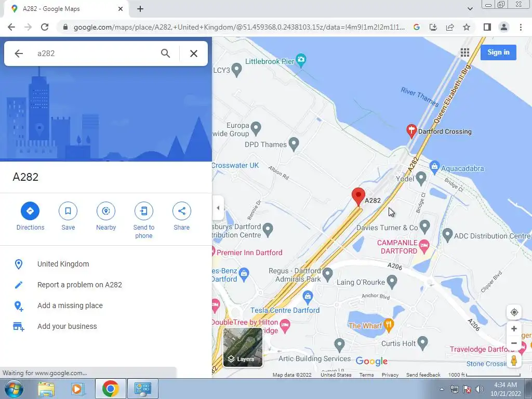Go back using the search panel arrow
Image resolution: width=532 pixels, height=399 pixels.
(19, 54)
